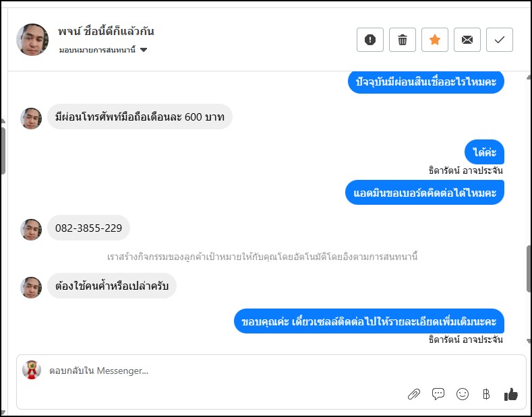Delete conversation with the trash icon

pyautogui.click(x=403, y=40)
